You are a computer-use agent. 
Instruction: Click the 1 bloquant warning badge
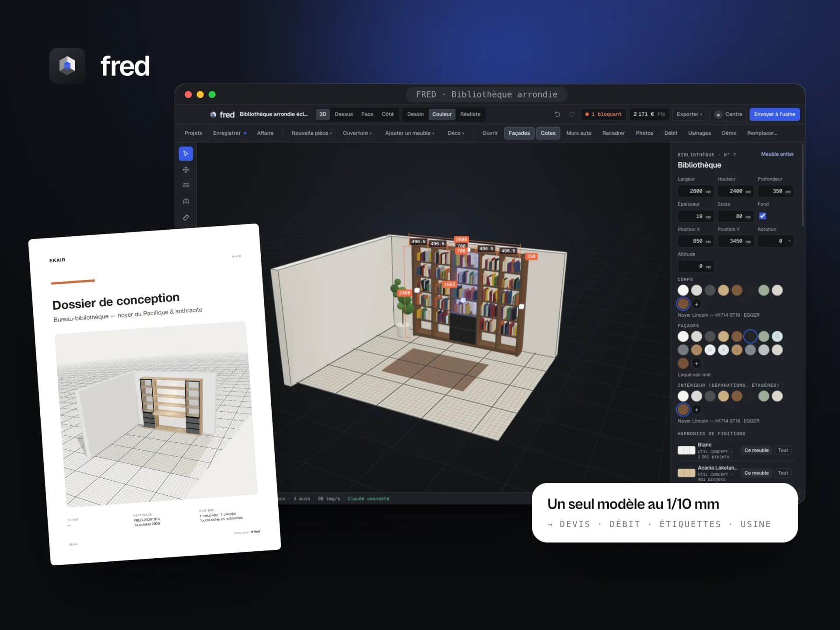pyautogui.click(x=603, y=114)
